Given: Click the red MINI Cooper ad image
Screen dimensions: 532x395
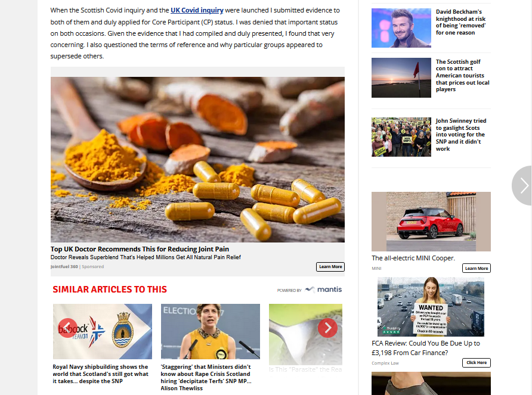Looking at the screenshot, I should coord(431,222).
